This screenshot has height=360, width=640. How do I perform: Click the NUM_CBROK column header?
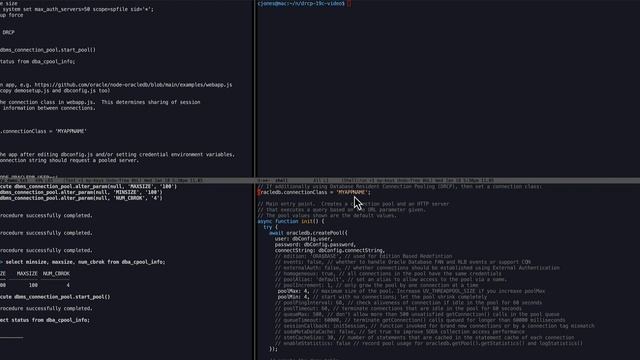tap(56, 273)
